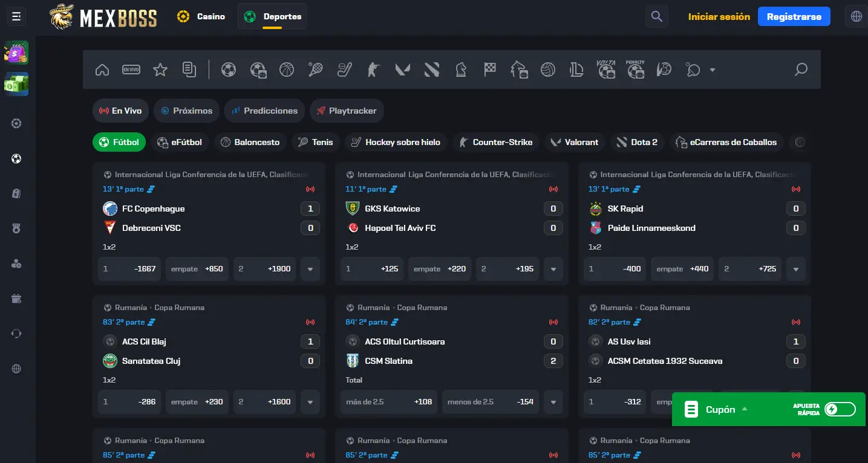Select the Dota 2 icon in toolbar
The width and height of the screenshot is (868, 463).
(432, 70)
